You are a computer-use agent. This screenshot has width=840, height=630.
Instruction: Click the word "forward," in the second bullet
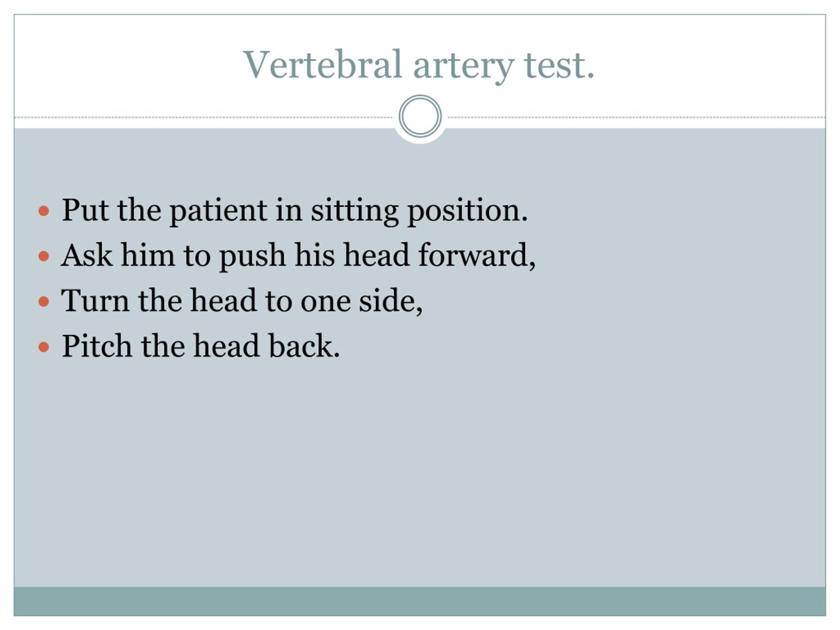477,255
